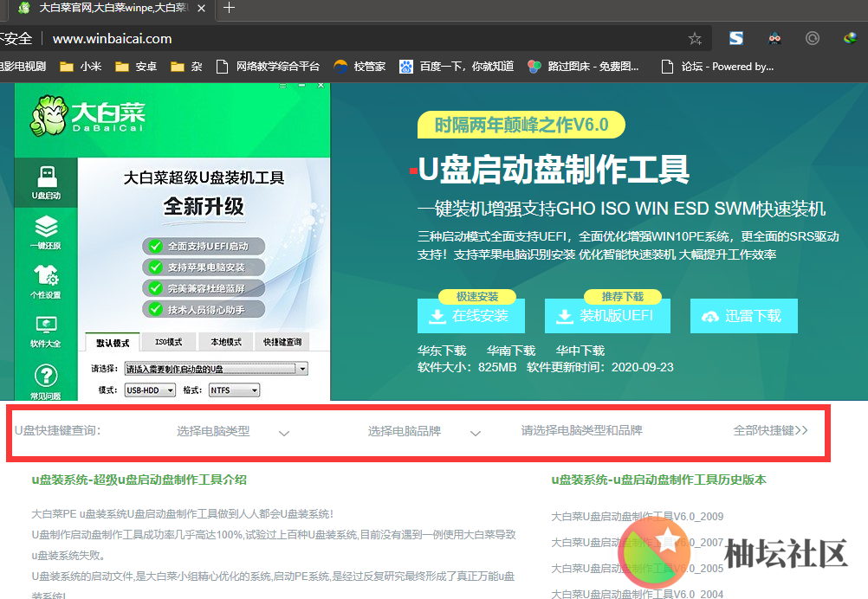Viewport: 868px width, 599px height.
Task: Click the 软件大小：825MB text
Action: (x=467, y=367)
